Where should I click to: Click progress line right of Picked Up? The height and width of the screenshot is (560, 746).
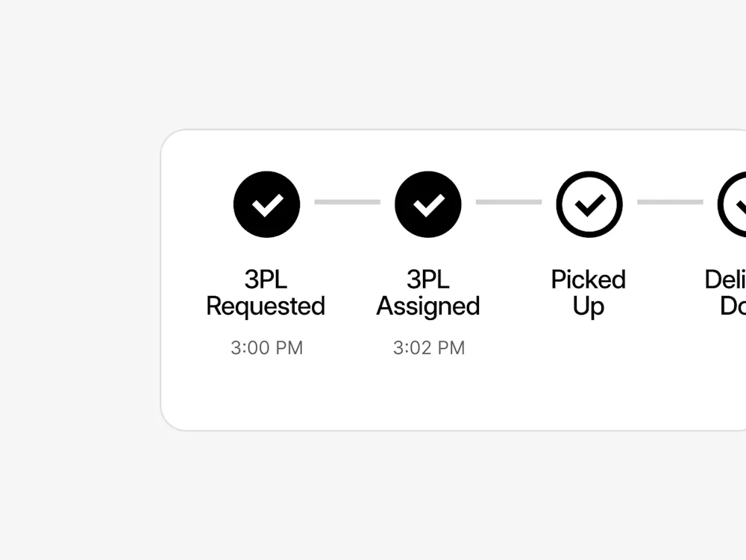tap(670, 202)
